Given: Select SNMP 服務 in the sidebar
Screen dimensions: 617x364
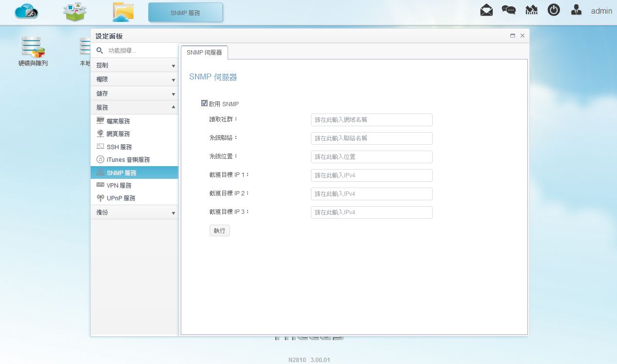Looking at the screenshot, I should (135, 172).
